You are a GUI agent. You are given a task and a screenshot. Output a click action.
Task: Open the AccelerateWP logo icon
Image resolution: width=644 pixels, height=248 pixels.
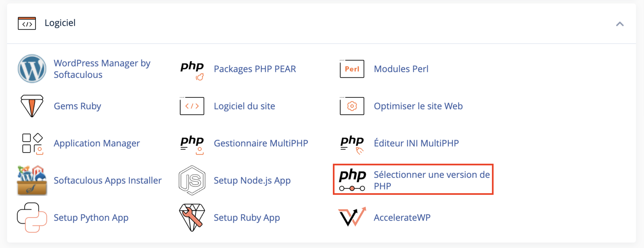(x=352, y=217)
